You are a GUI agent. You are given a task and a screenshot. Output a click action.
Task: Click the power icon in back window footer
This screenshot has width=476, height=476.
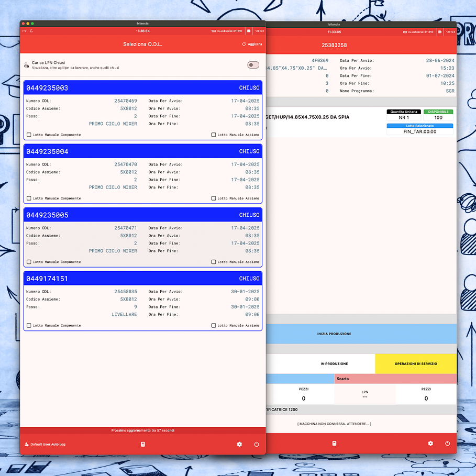click(448, 443)
